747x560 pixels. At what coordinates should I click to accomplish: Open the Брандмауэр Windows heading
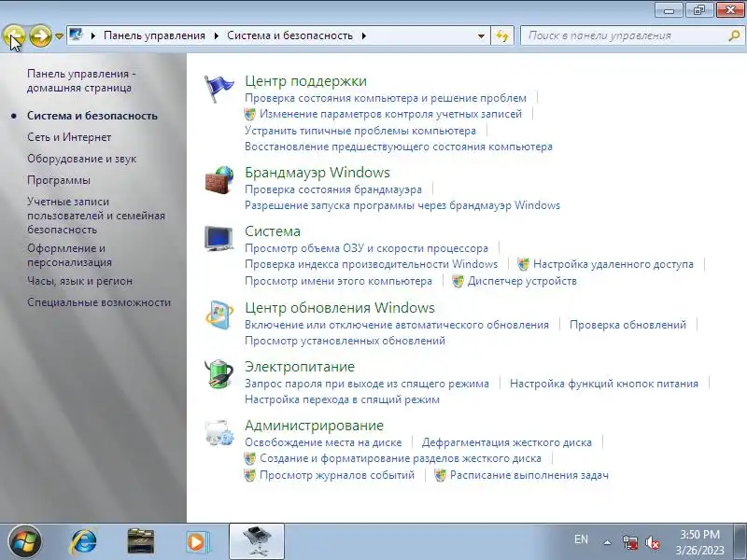(317, 173)
